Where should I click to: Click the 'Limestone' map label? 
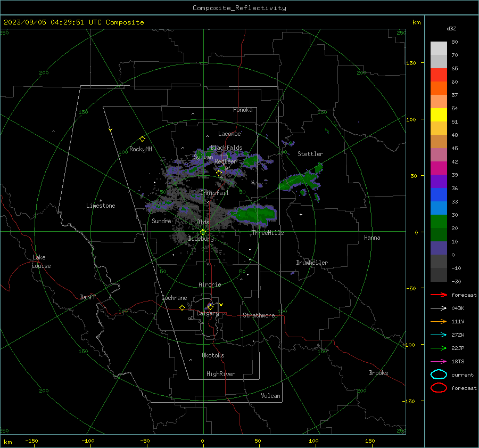point(101,206)
